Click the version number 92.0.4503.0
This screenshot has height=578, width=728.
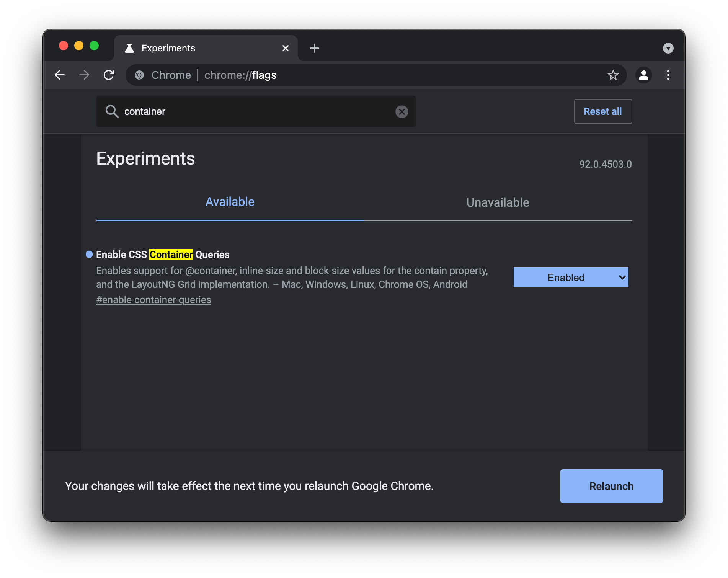point(605,164)
